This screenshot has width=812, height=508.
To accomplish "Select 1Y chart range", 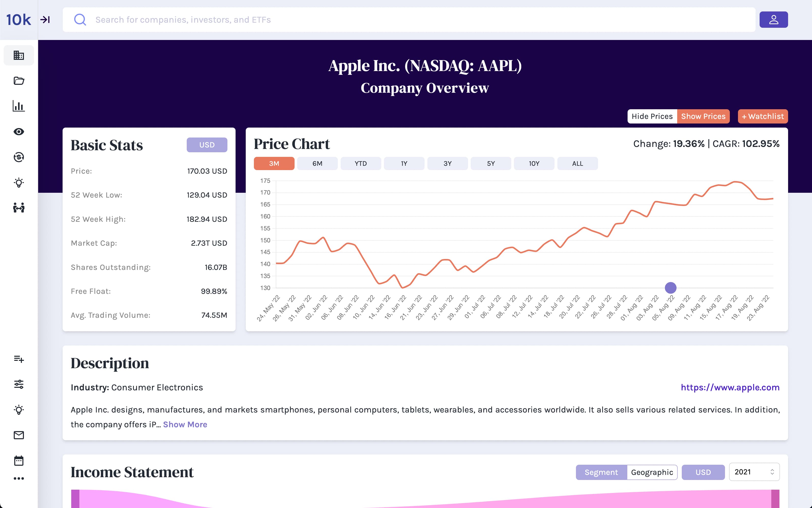I will 404,164.
